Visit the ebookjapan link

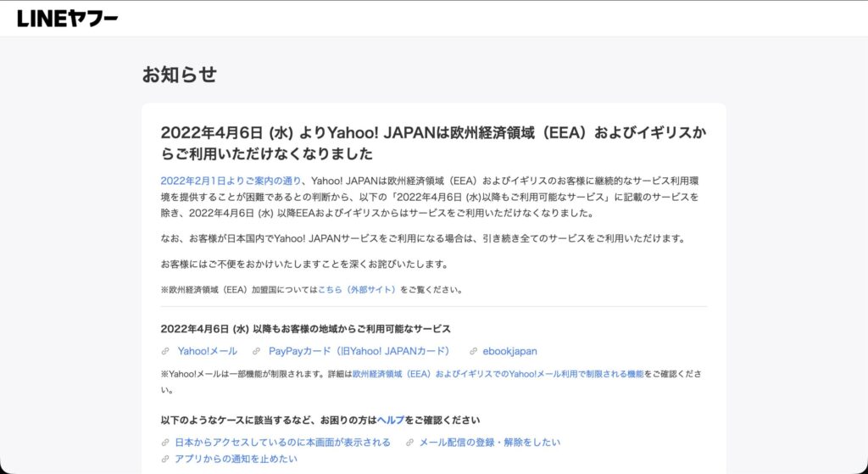pyautogui.click(x=509, y=351)
